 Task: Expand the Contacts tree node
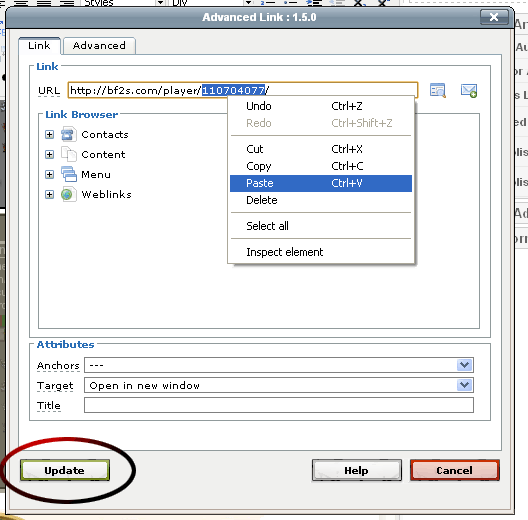coord(50,134)
